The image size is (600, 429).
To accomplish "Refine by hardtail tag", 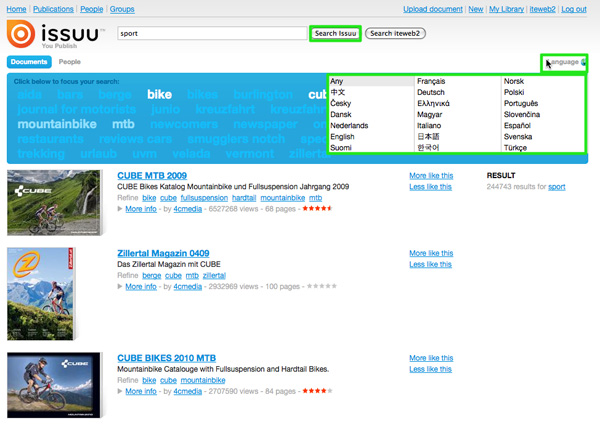I will pyautogui.click(x=244, y=198).
